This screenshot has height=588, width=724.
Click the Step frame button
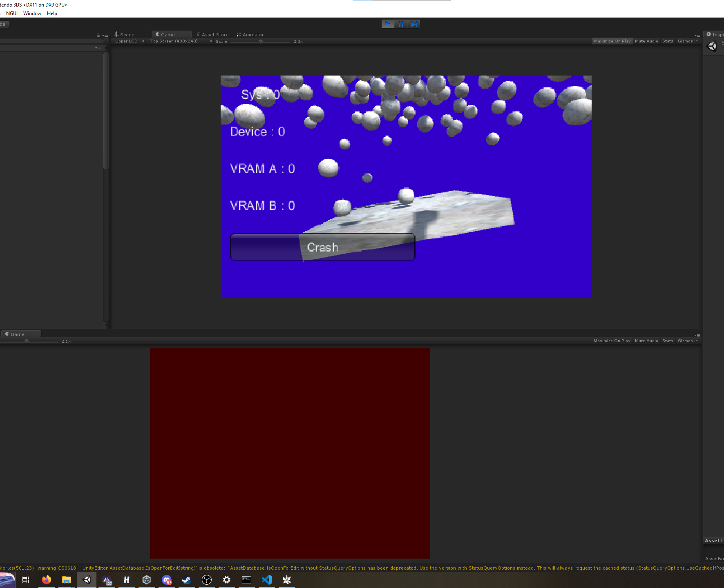(414, 24)
